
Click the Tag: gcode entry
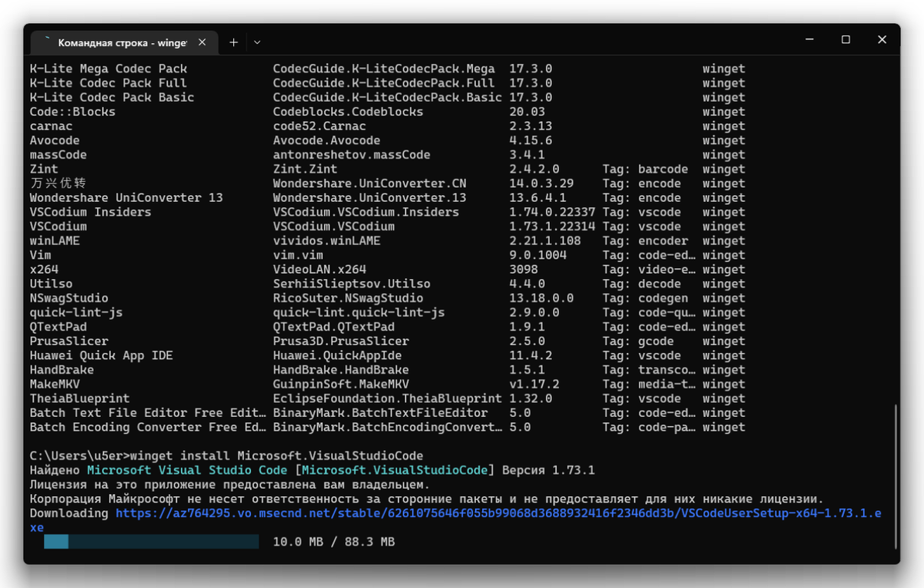[x=638, y=341]
